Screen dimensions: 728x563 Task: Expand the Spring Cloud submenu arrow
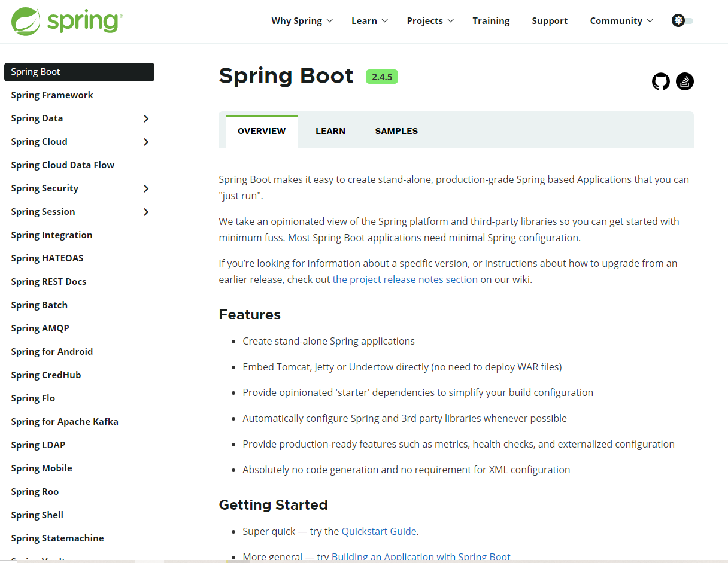pyautogui.click(x=146, y=142)
